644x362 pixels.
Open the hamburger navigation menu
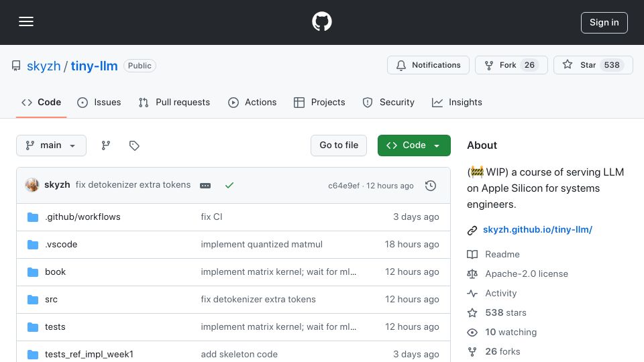point(26,21)
